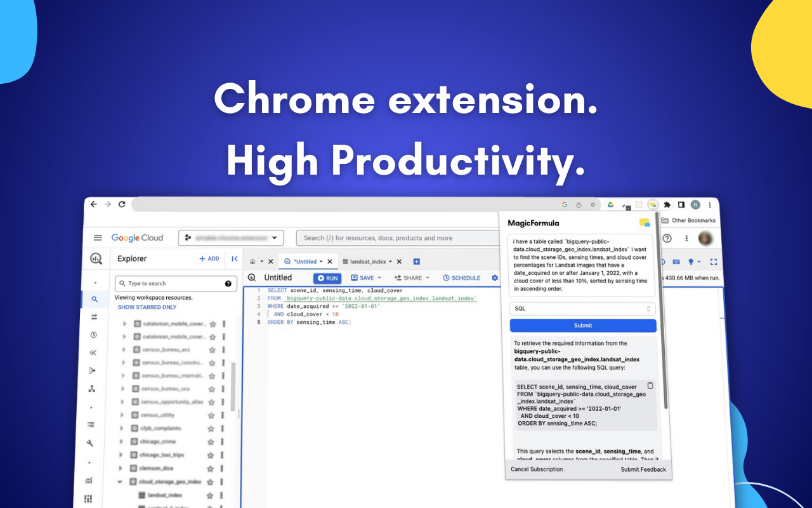Open the Google Cloud help question mark

(x=667, y=238)
